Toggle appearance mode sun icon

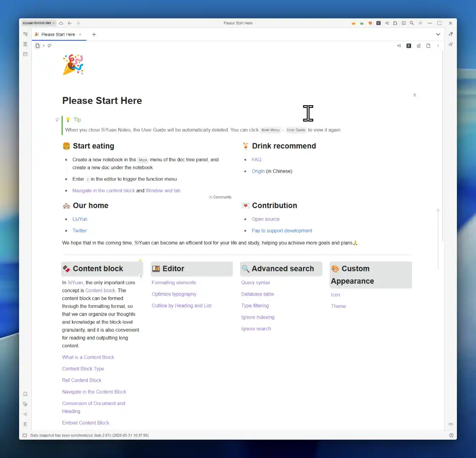[420, 23]
